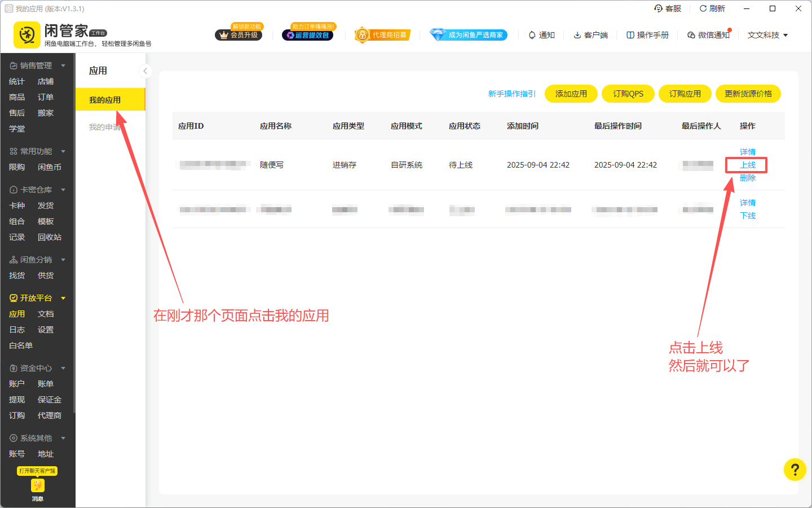Select the 我的应用 tab
Image resolution: width=812 pixels, height=508 pixels.
pyautogui.click(x=105, y=100)
